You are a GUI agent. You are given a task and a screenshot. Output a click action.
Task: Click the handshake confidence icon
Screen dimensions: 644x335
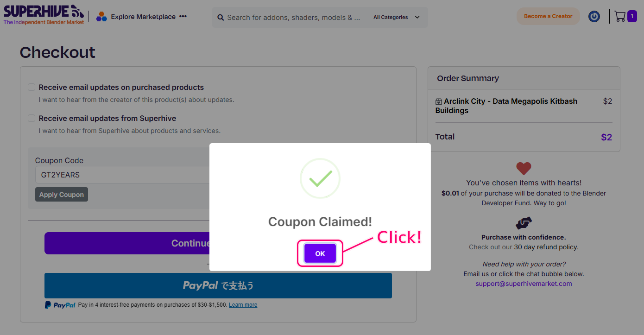point(524,223)
